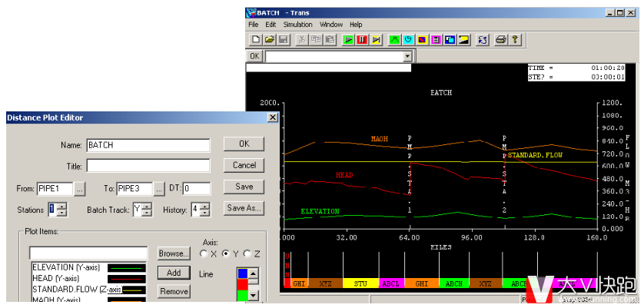Pick the blue line color swatch
Image resolution: width=644 pixels, height=308 pixels.
(243, 273)
